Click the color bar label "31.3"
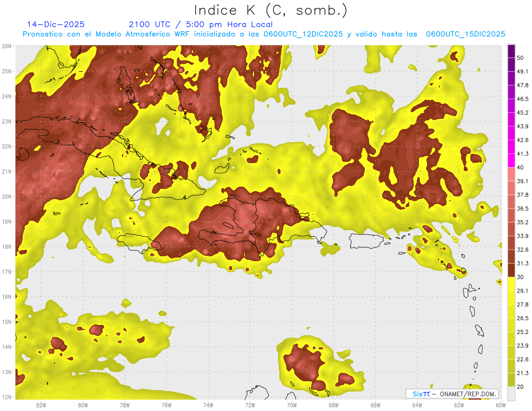This screenshot has height=411, width=532. [522, 263]
